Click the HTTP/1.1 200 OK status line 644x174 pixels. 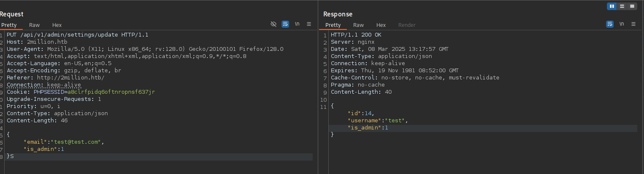(x=356, y=35)
